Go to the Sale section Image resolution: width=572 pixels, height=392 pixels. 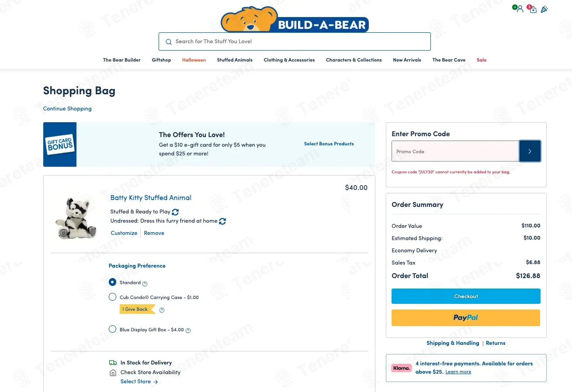click(x=482, y=60)
